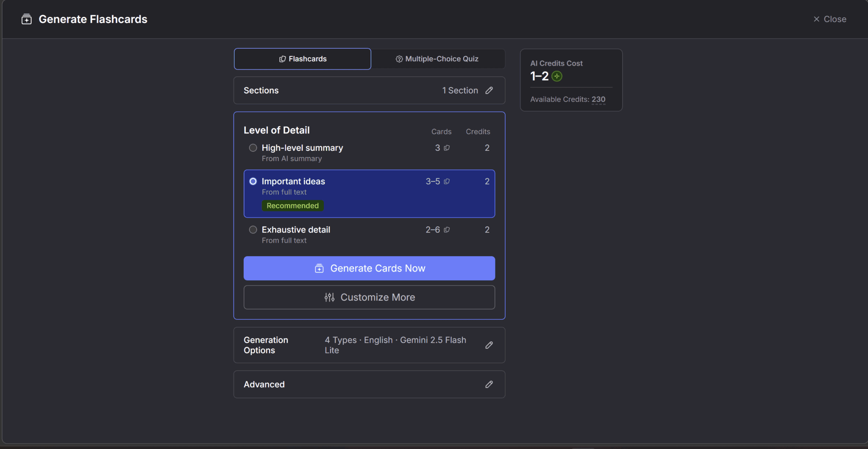Click the green AI credits icon
868x449 pixels.
(x=557, y=76)
